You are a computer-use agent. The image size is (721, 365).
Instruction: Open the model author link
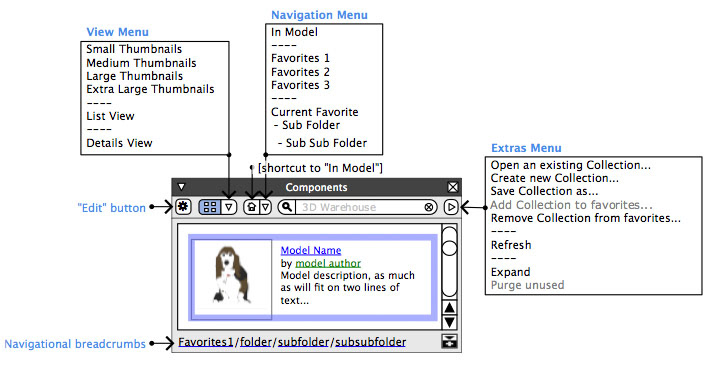(x=328, y=263)
